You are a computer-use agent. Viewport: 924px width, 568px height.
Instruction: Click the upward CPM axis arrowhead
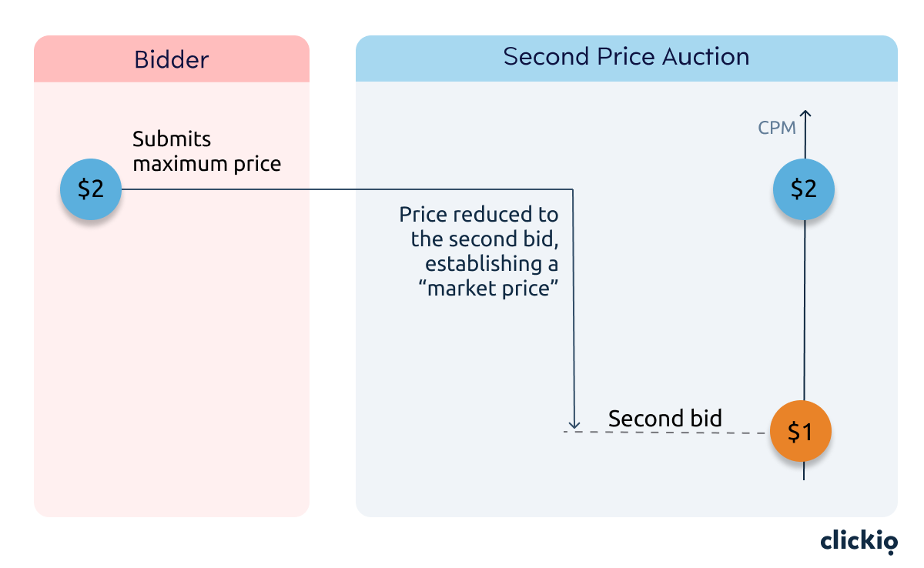(805, 115)
